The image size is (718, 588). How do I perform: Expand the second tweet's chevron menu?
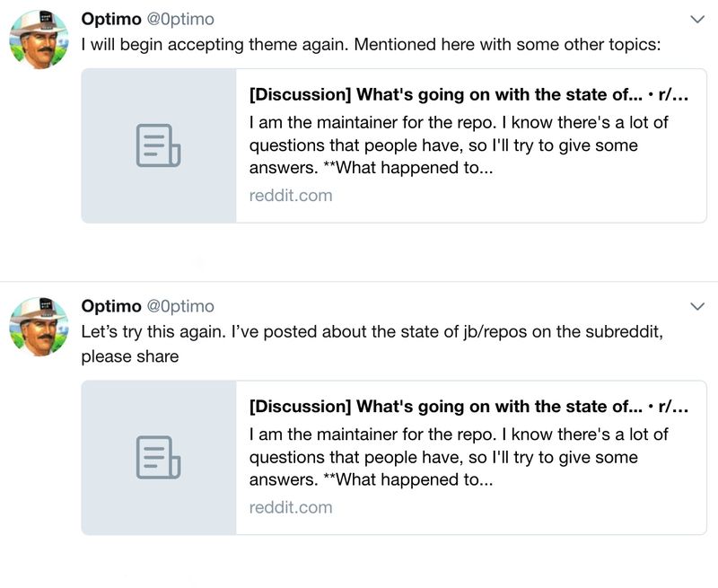click(697, 306)
